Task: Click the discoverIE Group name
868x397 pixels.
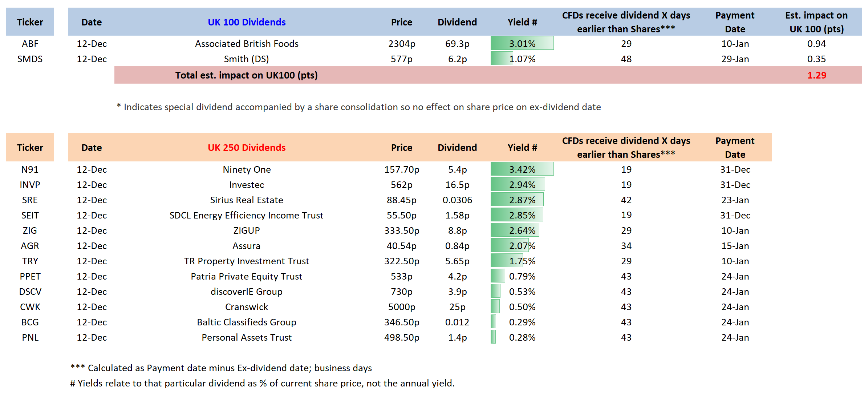Action: tap(247, 292)
